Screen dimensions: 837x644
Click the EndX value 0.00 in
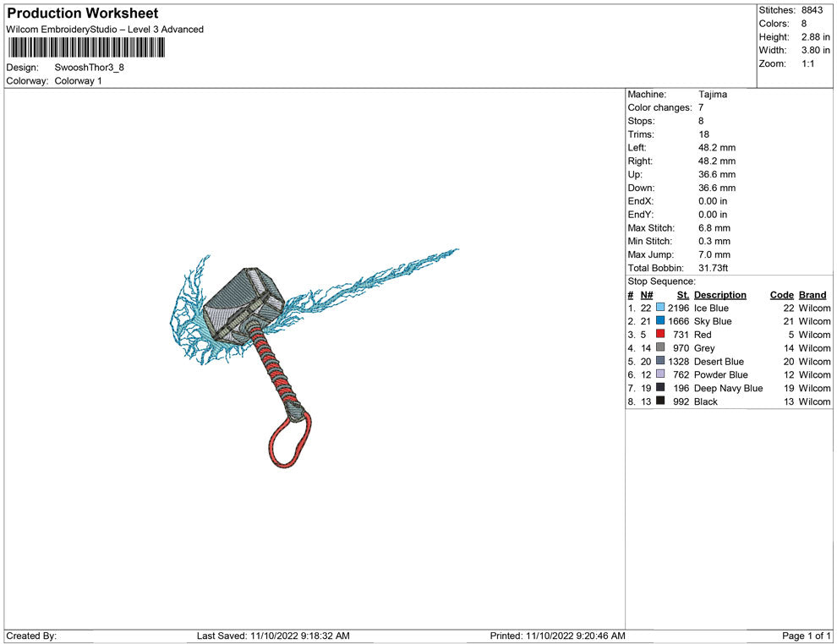(x=713, y=201)
